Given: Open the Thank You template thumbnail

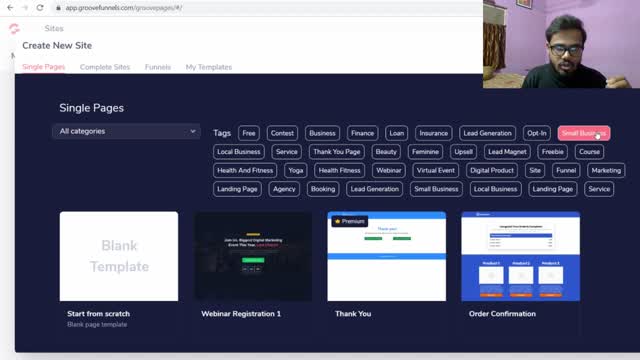Looking at the screenshot, I should (387, 256).
